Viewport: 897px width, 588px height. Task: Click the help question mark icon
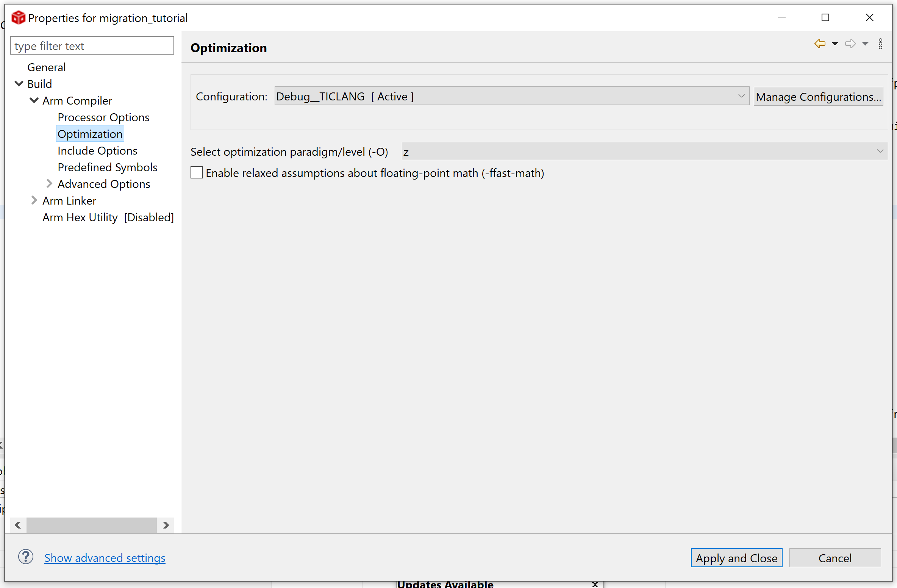26,557
